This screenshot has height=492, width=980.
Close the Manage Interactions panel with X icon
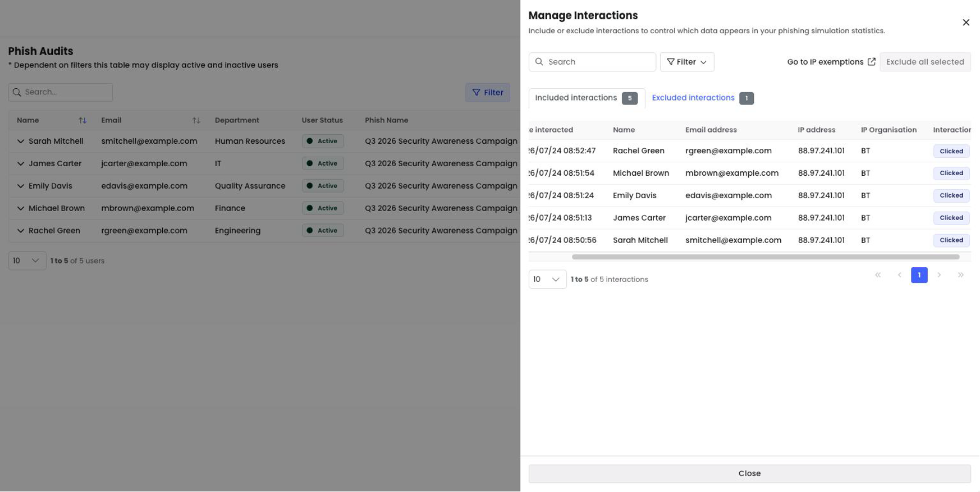pyautogui.click(x=966, y=22)
